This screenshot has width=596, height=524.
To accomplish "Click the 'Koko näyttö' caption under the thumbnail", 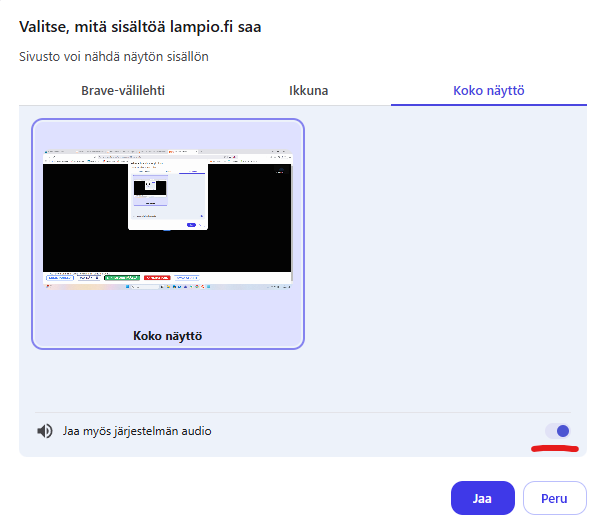I will click(x=168, y=336).
